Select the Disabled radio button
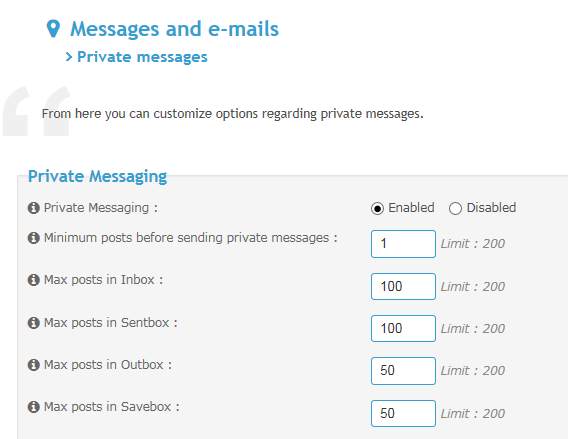Image resolution: width=568 pixels, height=439 pixels. [455, 209]
